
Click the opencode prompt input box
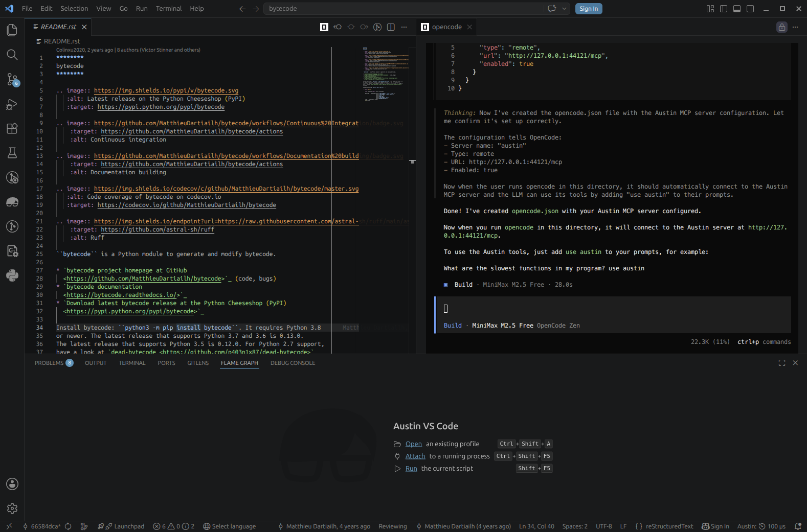tap(613, 309)
